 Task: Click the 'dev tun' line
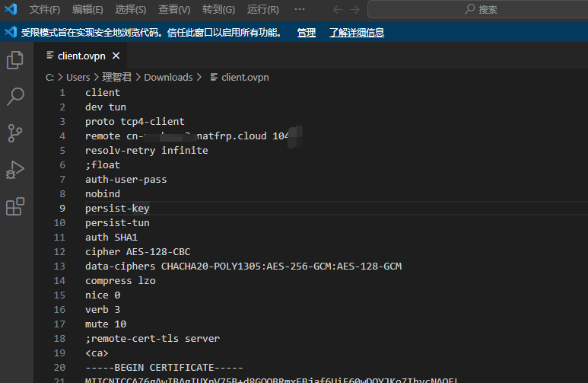106,107
